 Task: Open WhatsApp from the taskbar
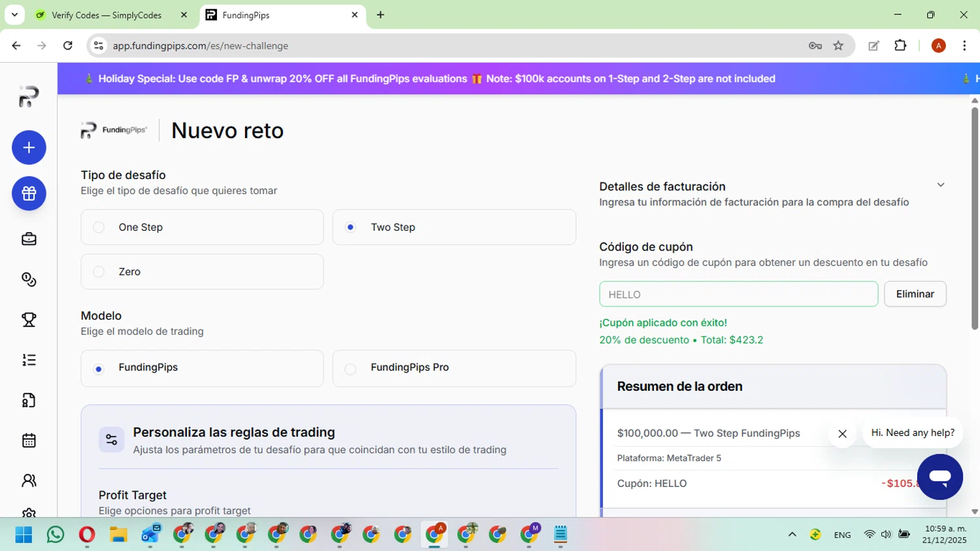coord(56,535)
